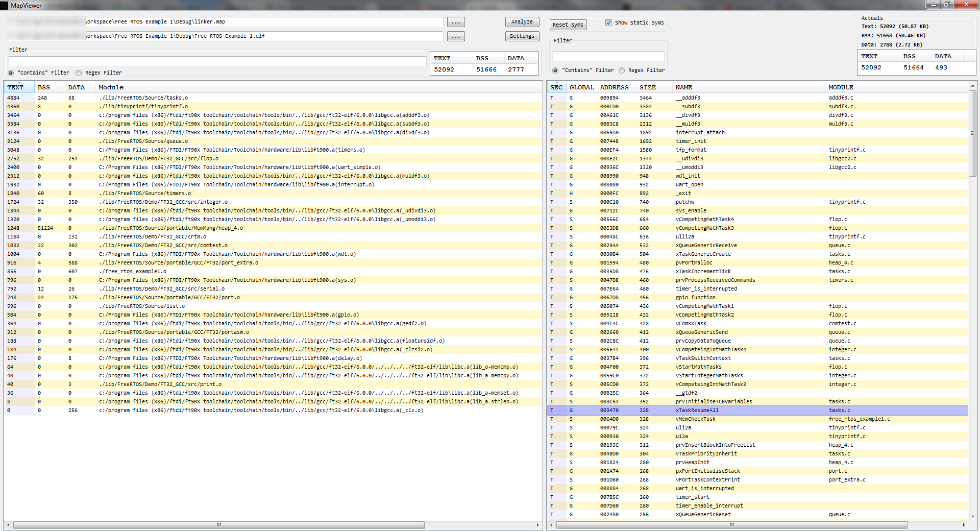This screenshot has width=980, height=531.
Task: Open the Settings dialog
Action: (x=522, y=36)
